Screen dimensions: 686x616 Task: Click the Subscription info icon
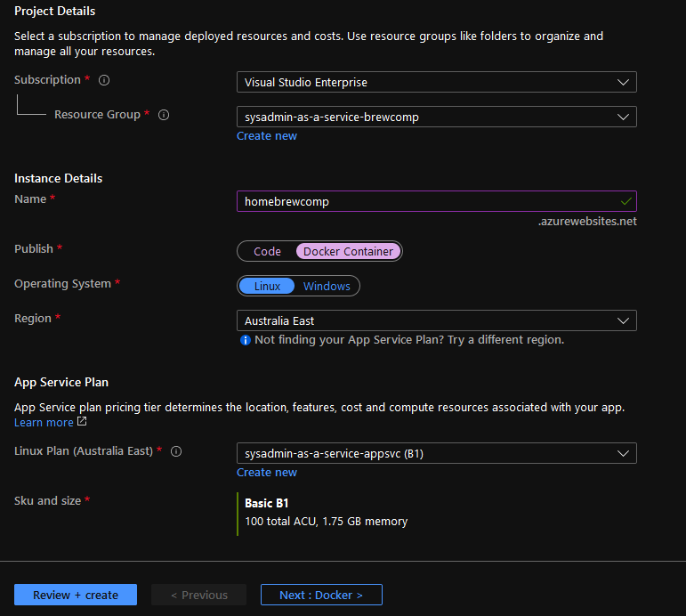tap(104, 80)
